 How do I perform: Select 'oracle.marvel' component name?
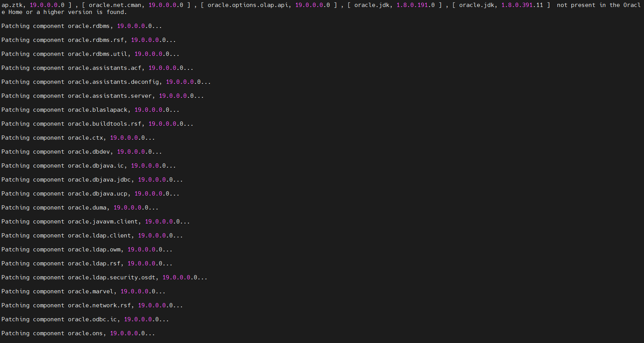(x=90, y=291)
